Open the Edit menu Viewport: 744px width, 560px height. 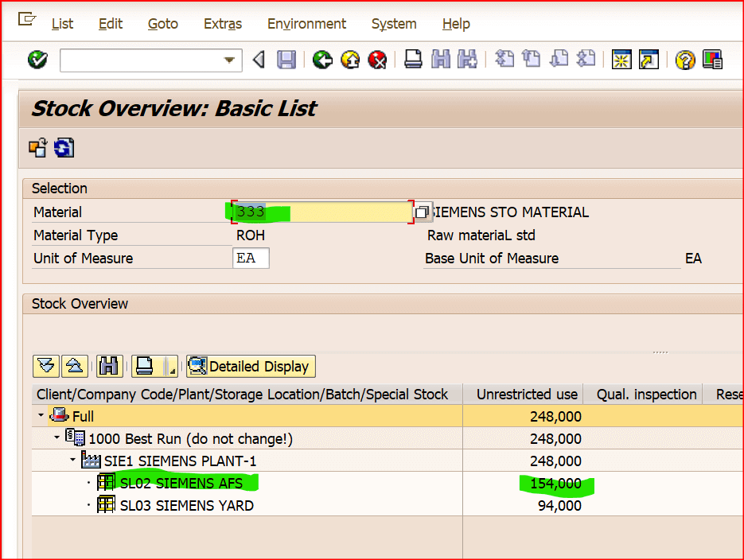point(111,24)
